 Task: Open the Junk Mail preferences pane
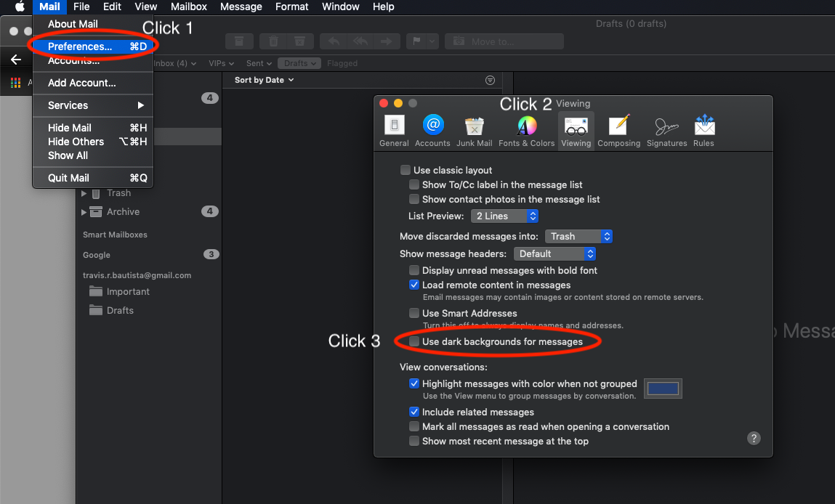coord(474,131)
